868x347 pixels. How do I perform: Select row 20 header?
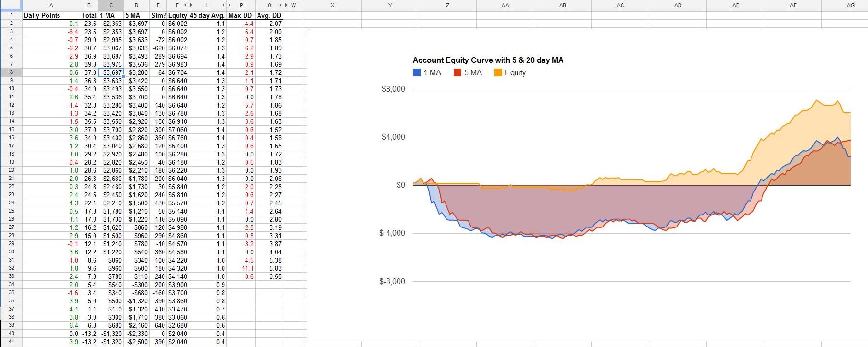pyautogui.click(x=11, y=170)
